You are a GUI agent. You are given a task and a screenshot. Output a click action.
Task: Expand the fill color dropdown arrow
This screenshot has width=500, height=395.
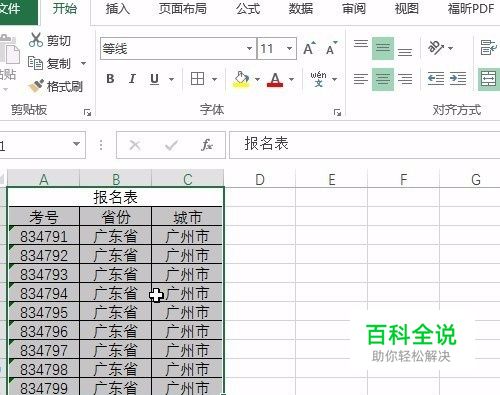click(257, 79)
